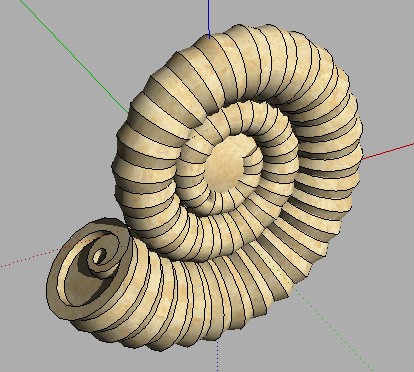Viewport: 414px width, 372px height.
Task: Click the point where the red axis meets the shell
Action: click(362, 158)
